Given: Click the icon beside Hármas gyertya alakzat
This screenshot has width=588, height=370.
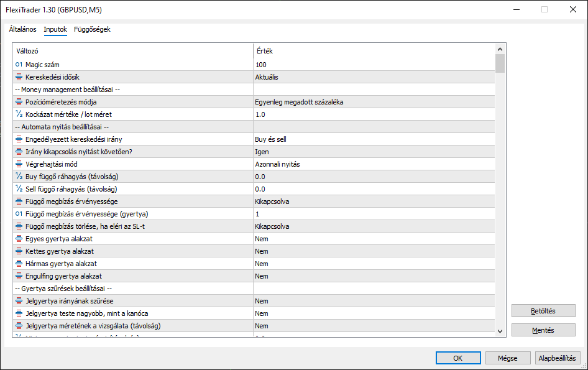Looking at the screenshot, I should (19, 264).
